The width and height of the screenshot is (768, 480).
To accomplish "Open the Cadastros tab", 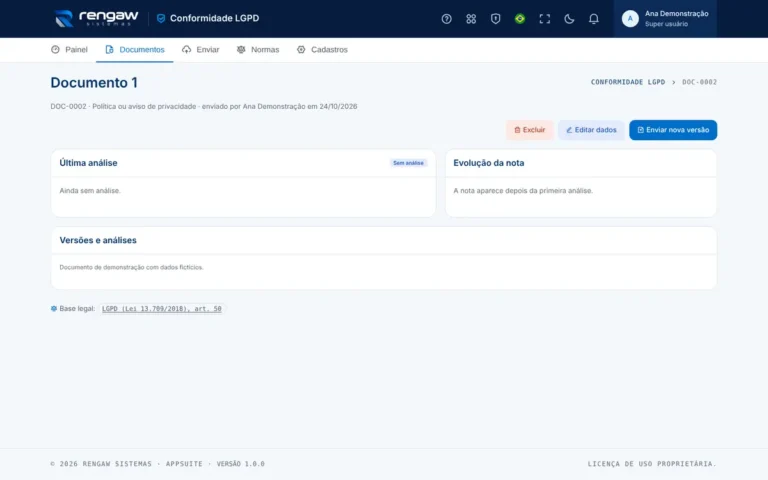I will pyautogui.click(x=322, y=49).
